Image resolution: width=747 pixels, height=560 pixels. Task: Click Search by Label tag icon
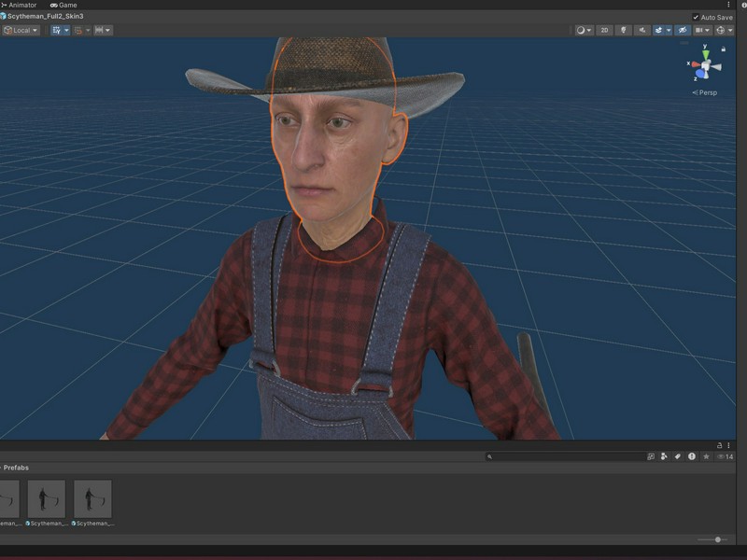pyautogui.click(x=678, y=456)
